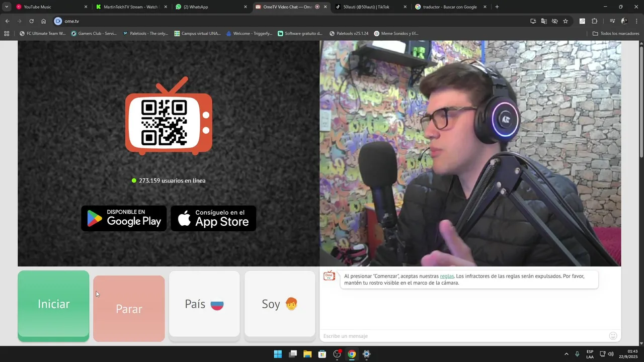The height and width of the screenshot is (362, 644).
Task: Go to the browser home page
Action: pyautogui.click(x=43, y=21)
